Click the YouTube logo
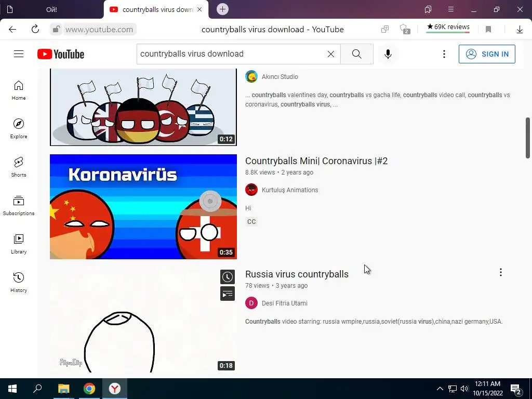This screenshot has width=532, height=399. pos(61,54)
